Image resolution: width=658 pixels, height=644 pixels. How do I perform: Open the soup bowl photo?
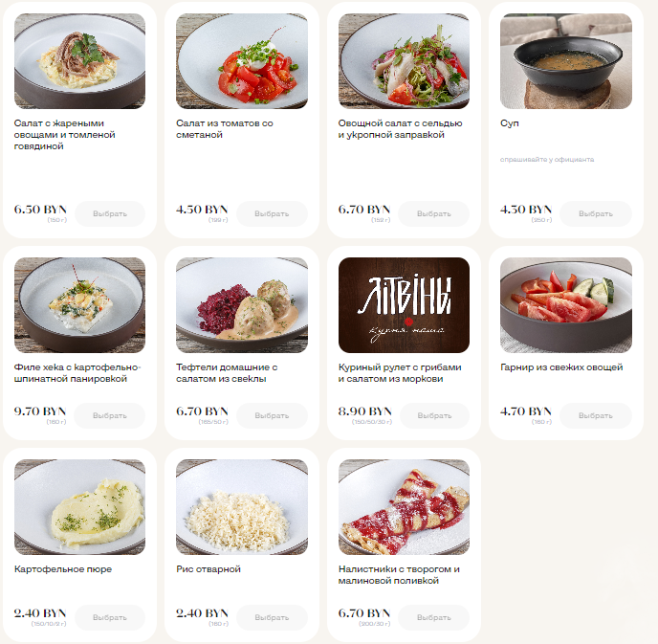tap(566, 61)
